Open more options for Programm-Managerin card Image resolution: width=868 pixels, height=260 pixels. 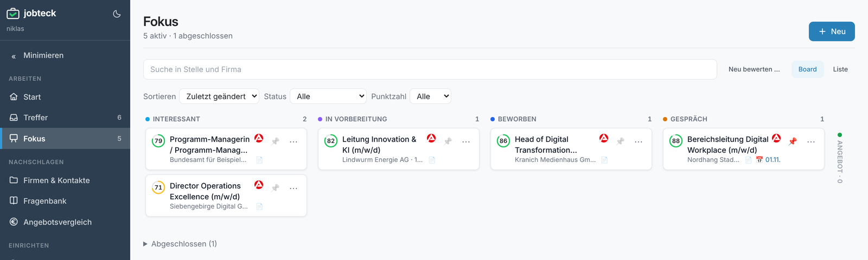coord(293,141)
